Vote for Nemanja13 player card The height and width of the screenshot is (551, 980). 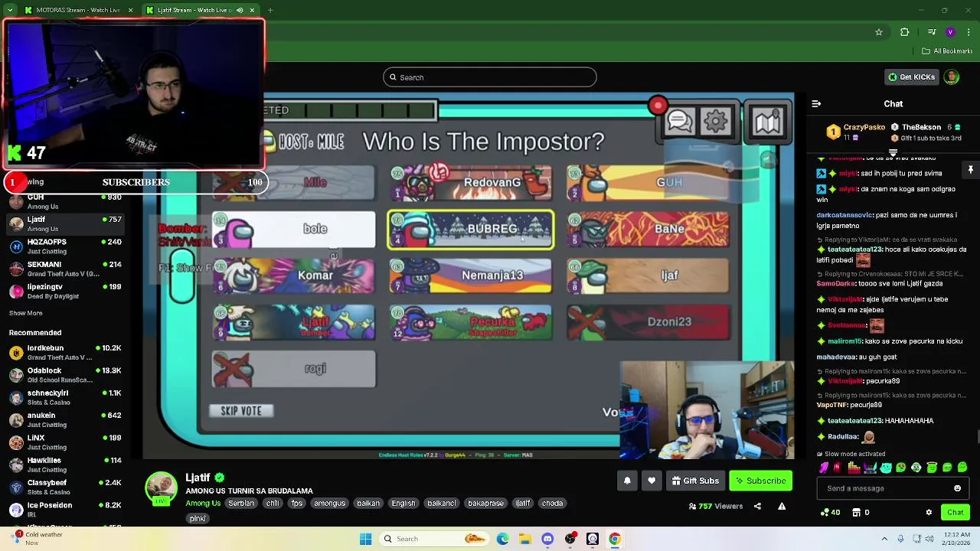point(470,275)
